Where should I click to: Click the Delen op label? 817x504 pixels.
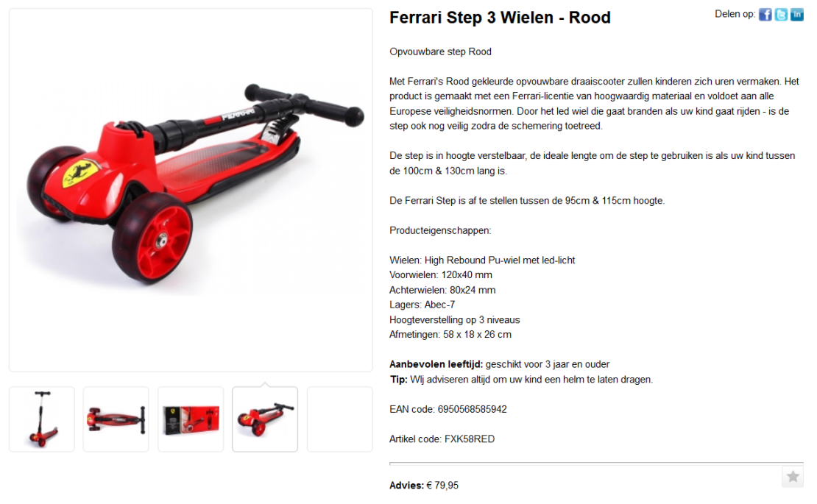735,14
